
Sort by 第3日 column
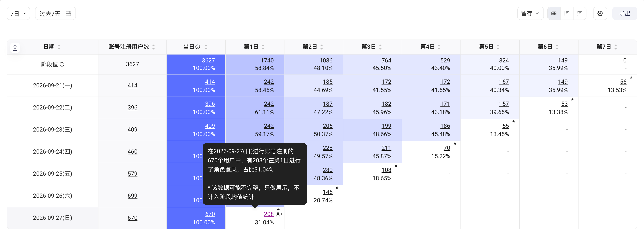point(380,47)
